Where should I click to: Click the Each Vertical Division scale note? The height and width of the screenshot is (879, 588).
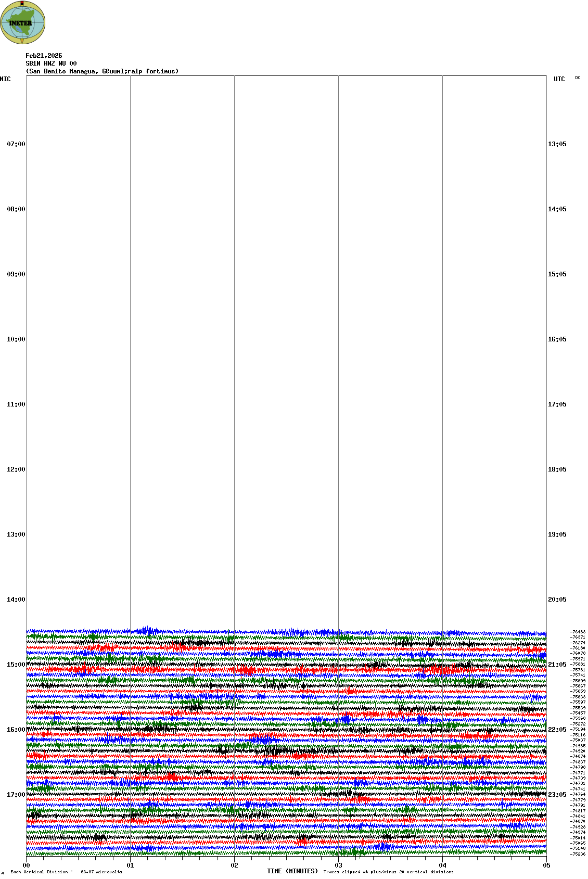point(66,872)
